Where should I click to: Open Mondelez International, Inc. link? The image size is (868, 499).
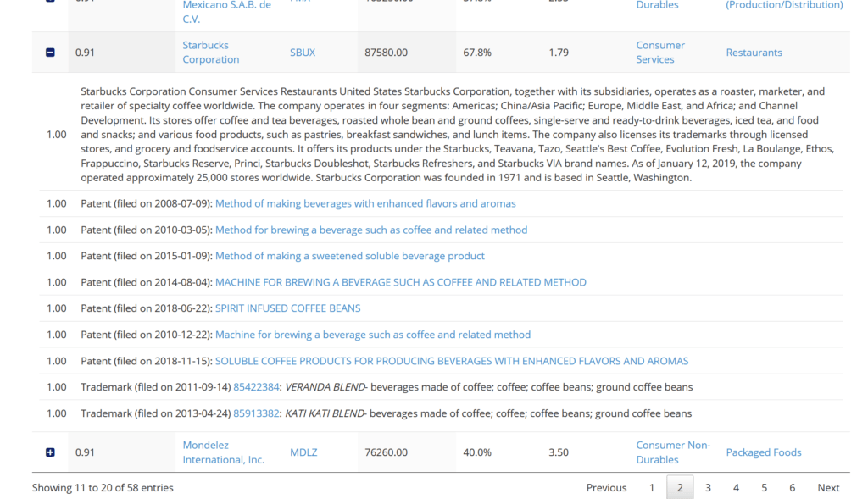coord(224,452)
